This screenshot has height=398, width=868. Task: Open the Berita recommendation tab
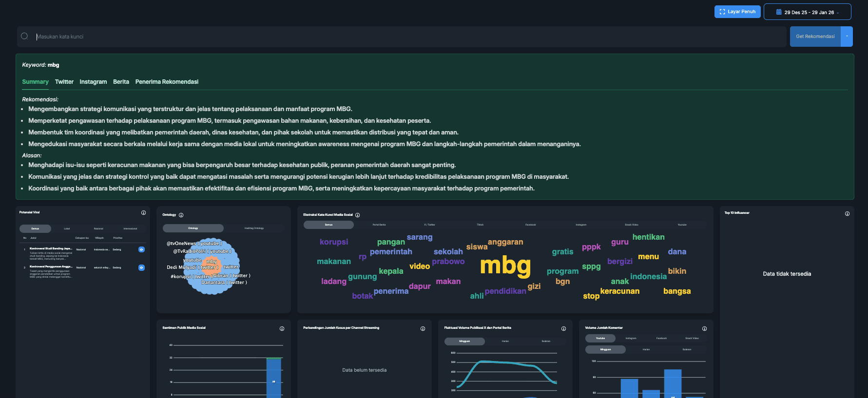121,82
